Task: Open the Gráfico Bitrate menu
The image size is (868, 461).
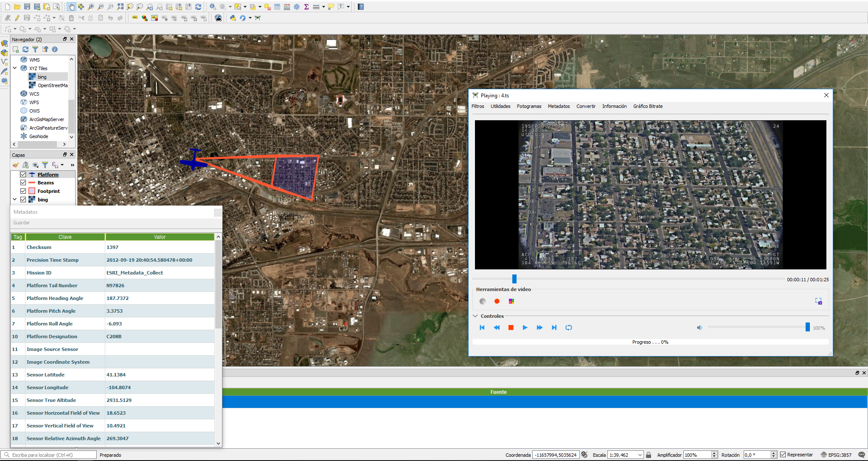Action: pos(648,106)
